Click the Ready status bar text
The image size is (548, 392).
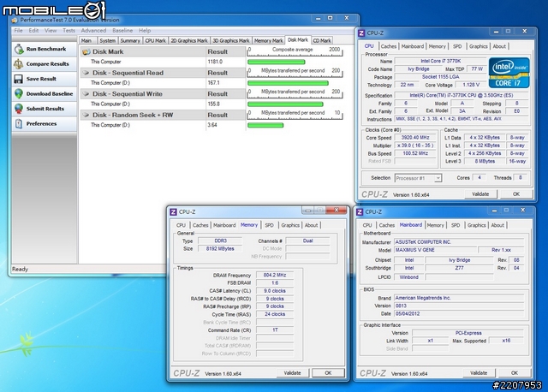20,269
